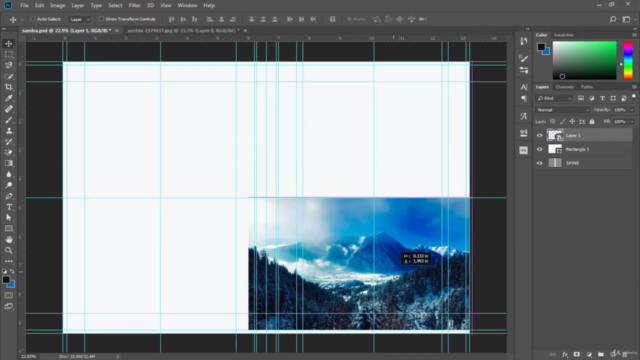
Task: Open the Window menu
Action: click(x=187, y=5)
